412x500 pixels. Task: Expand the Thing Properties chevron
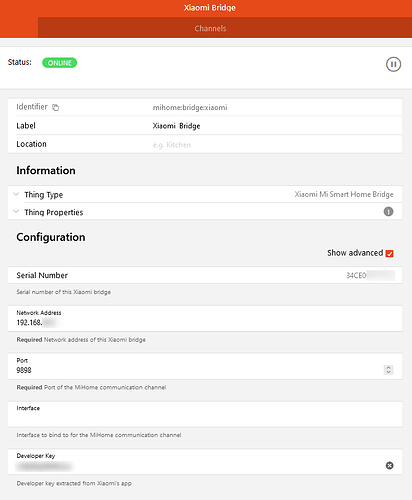(x=16, y=212)
